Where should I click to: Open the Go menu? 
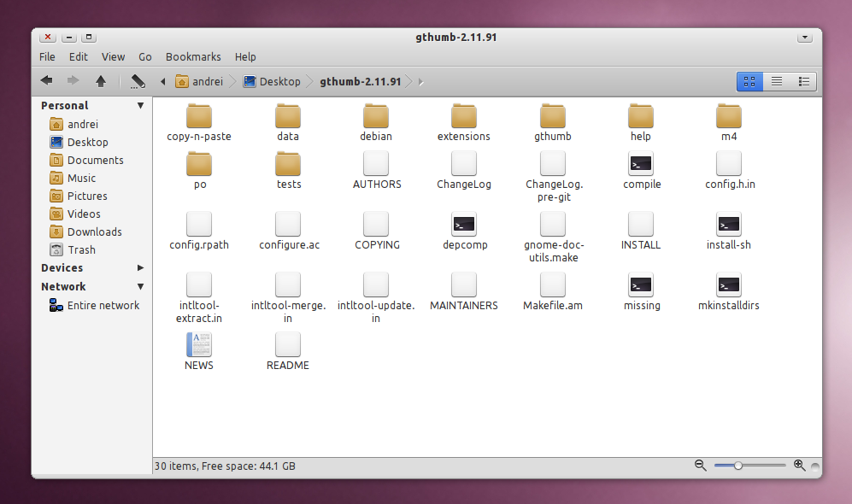point(145,56)
